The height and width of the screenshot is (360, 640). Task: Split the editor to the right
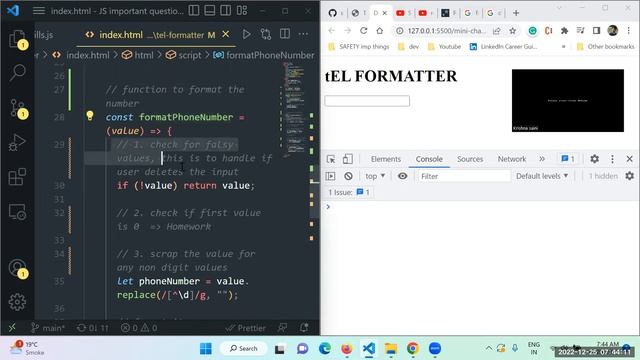pos(285,34)
